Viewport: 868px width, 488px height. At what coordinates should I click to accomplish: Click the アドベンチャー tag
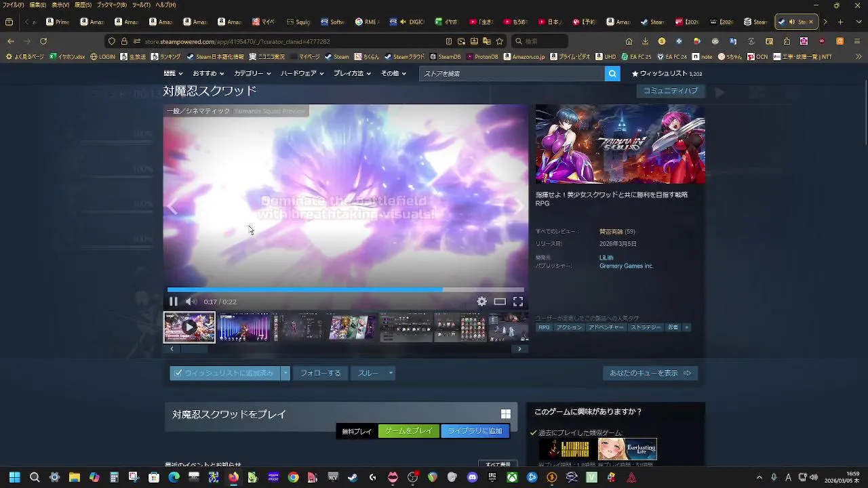pos(606,327)
